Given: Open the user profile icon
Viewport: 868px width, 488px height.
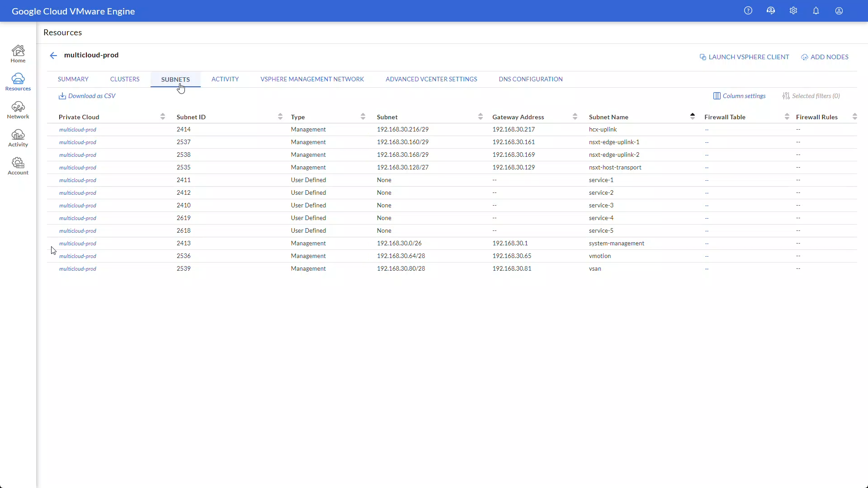Looking at the screenshot, I should pos(839,11).
